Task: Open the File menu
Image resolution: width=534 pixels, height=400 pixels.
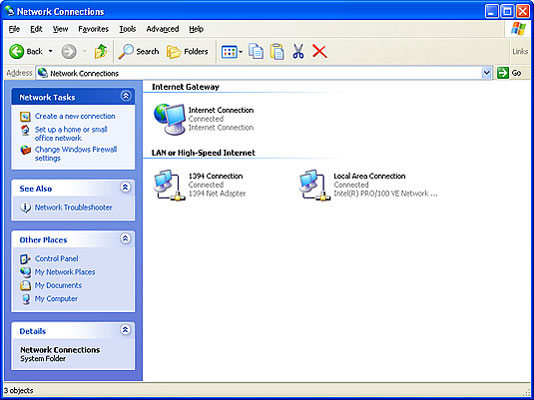Action: [x=14, y=29]
